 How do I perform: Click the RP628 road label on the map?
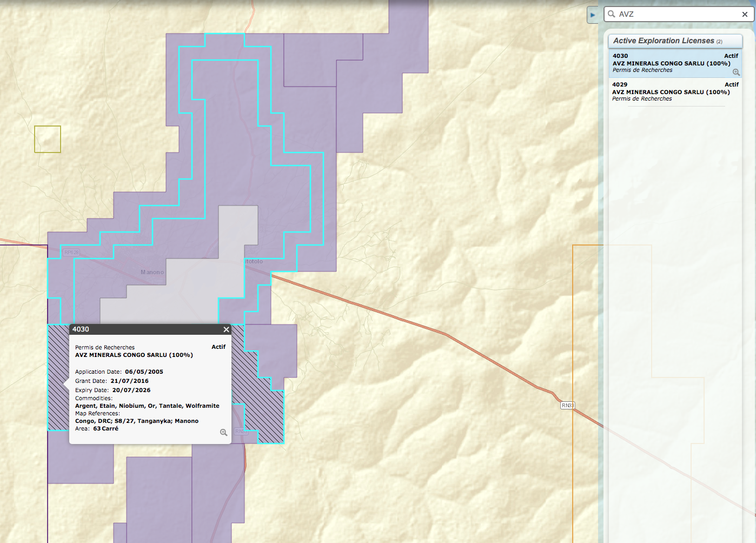(71, 253)
